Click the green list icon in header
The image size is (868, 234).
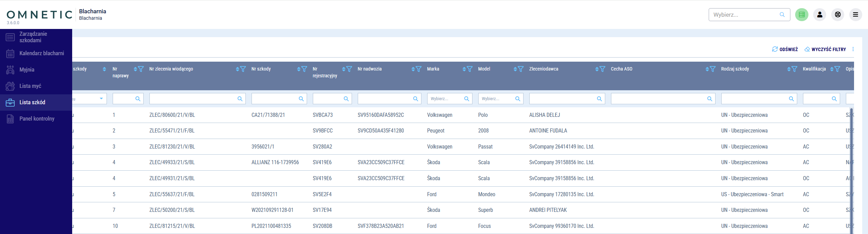(802, 15)
